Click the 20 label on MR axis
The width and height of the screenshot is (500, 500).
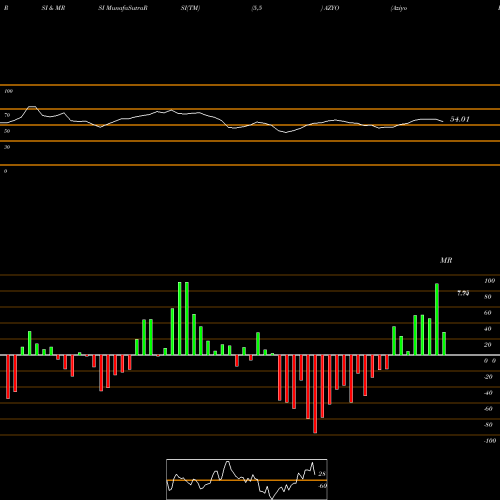[x=488, y=345]
